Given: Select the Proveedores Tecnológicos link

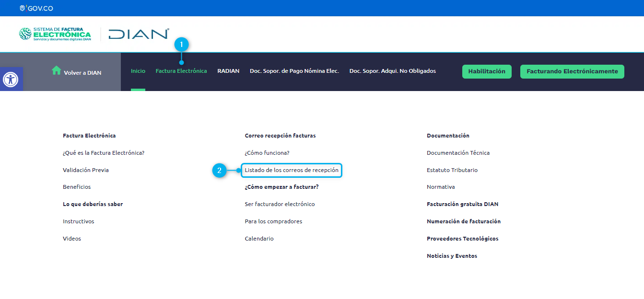Looking at the screenshot, I should pos(462,239).
